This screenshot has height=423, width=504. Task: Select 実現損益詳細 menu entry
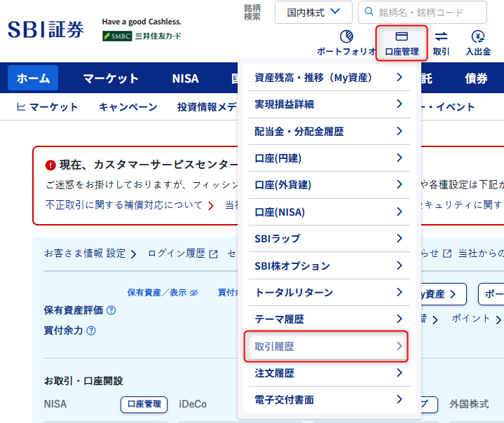coord(329,104)
